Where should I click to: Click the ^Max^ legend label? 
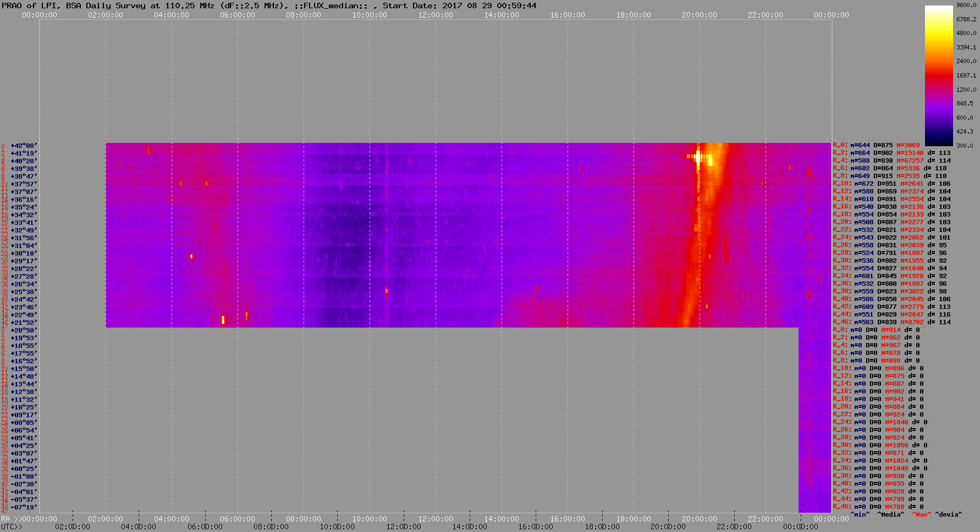[x=922, y=514]
